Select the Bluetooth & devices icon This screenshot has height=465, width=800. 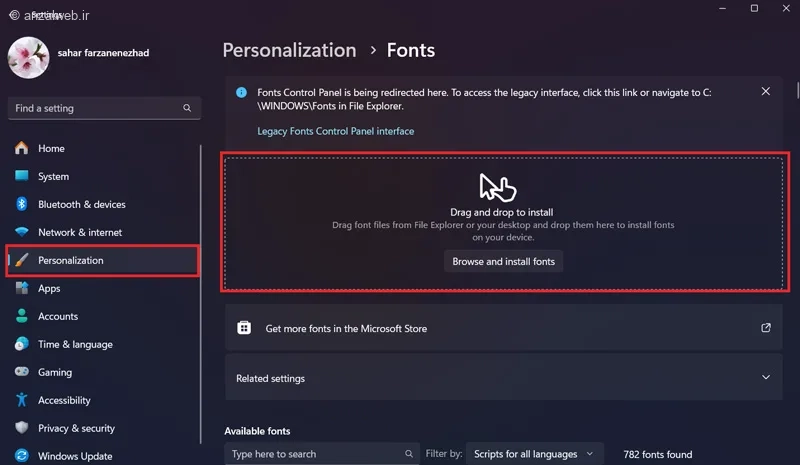21,204
